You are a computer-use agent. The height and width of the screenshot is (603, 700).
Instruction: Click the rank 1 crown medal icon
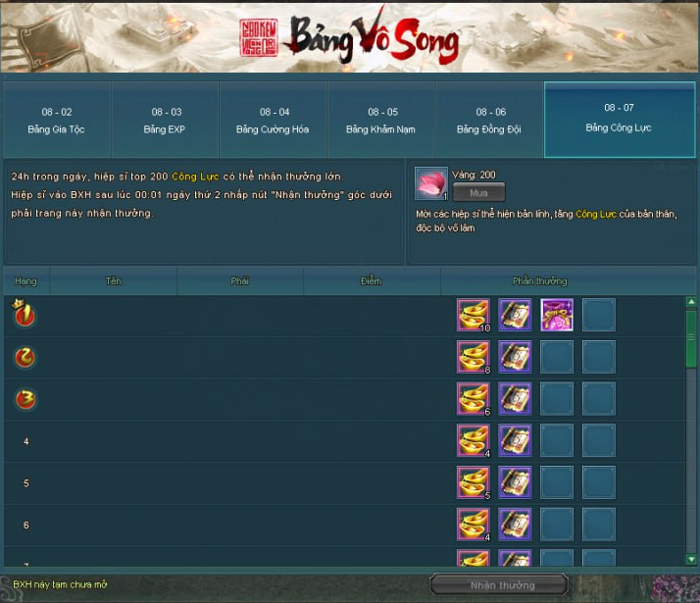25,314
